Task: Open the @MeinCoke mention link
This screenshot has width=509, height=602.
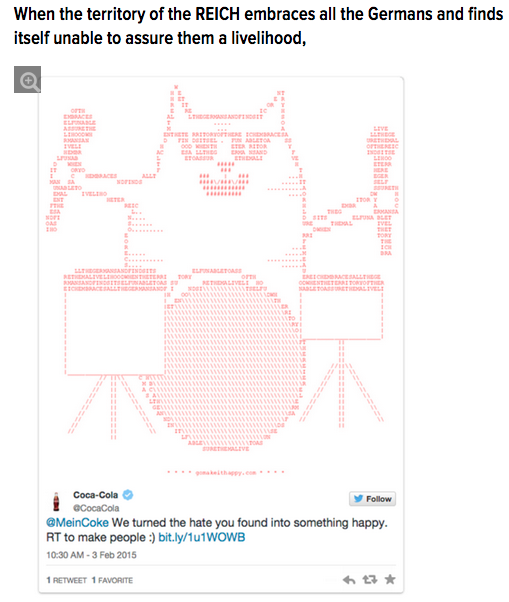Action: click(x=77, y=523)
